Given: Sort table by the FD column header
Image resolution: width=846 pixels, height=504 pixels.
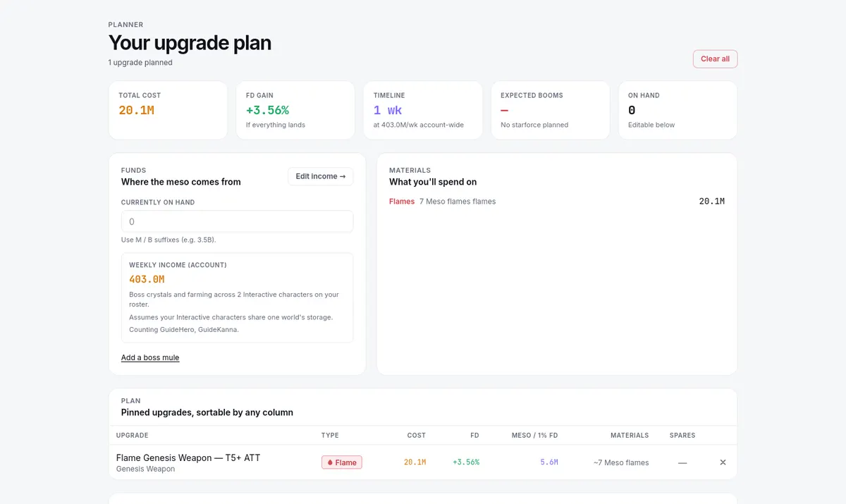Looking at the screenshot, I should tap(474, 436).
